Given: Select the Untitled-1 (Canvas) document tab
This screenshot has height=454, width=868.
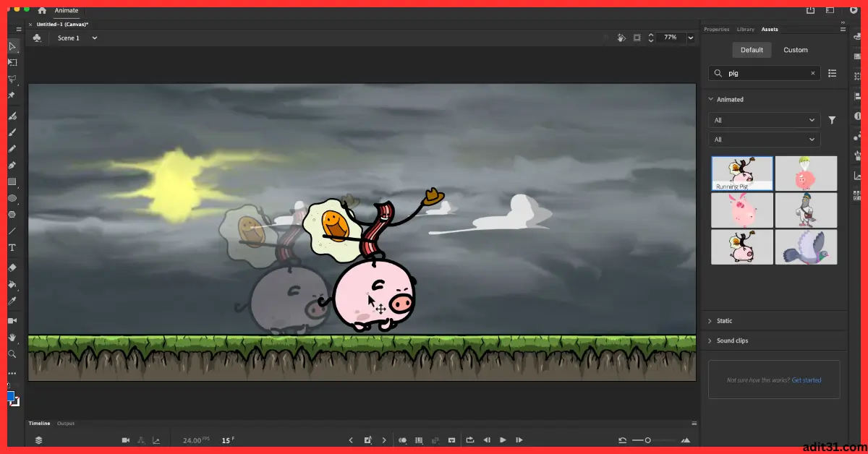Looking at the screenshot, I should [x=62, y=24].
